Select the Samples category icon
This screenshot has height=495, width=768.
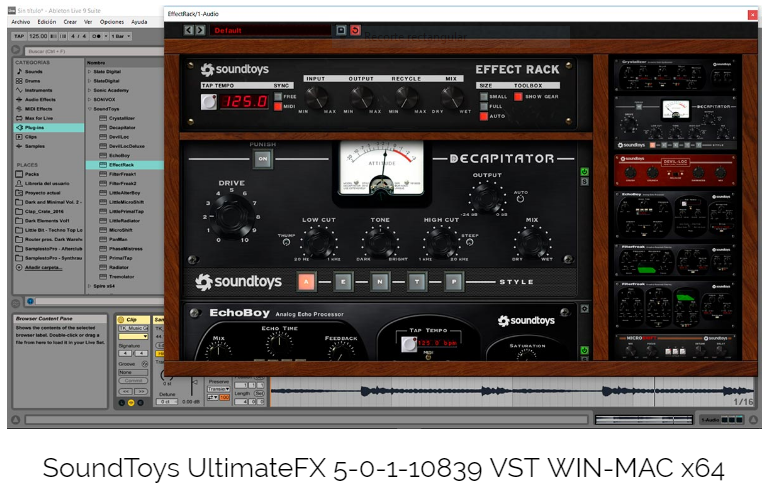[x=19, y=146]
